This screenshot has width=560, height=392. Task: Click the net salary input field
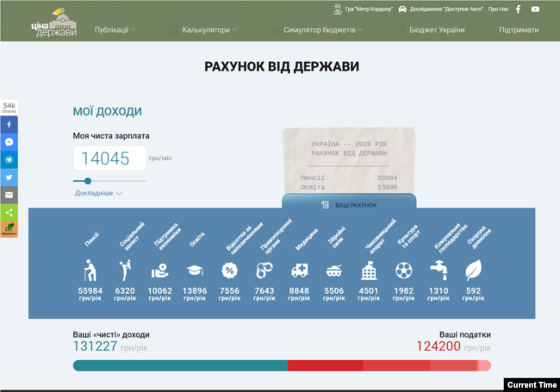(109, 159)
